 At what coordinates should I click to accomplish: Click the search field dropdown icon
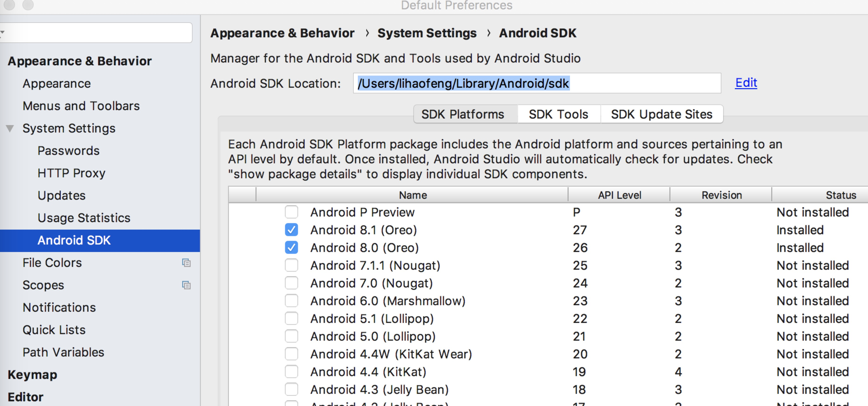coord(3,33)
